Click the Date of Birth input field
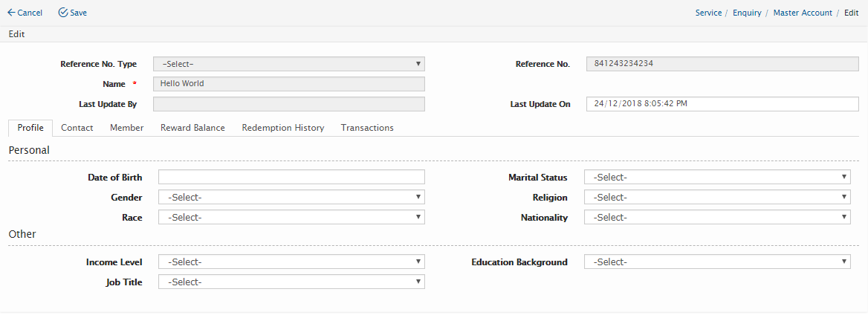The width and height of the screenshot is (868, 318). [291, 177]
